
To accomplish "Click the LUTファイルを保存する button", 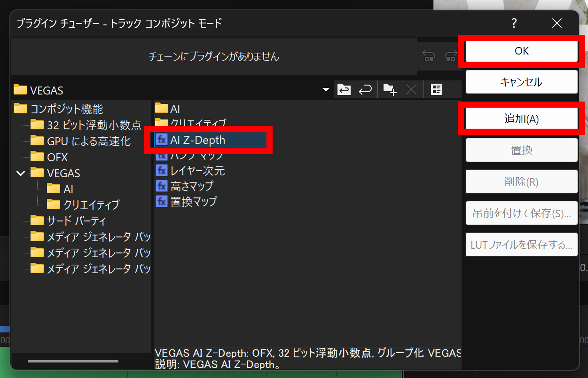I will coord(521,244).
